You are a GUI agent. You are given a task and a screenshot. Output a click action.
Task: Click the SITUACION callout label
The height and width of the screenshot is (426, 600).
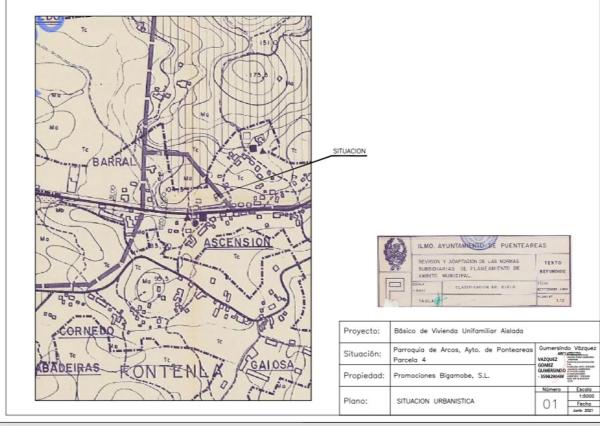tap(349, 152)
